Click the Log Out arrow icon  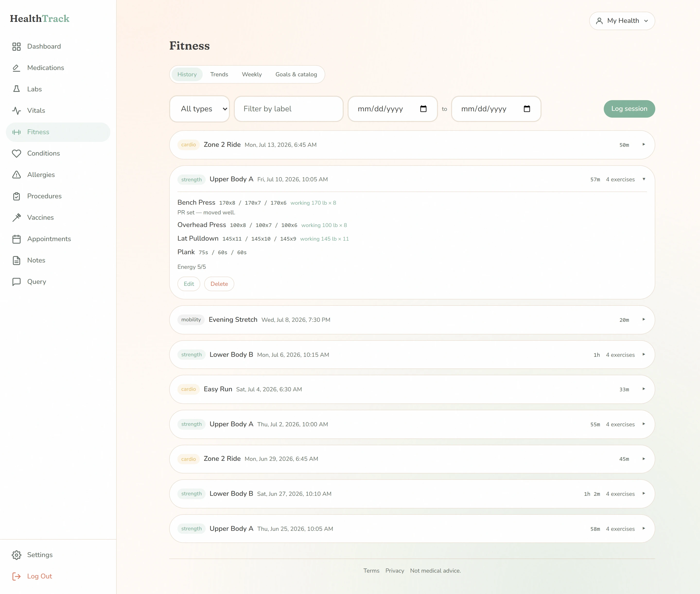point(17,576)
